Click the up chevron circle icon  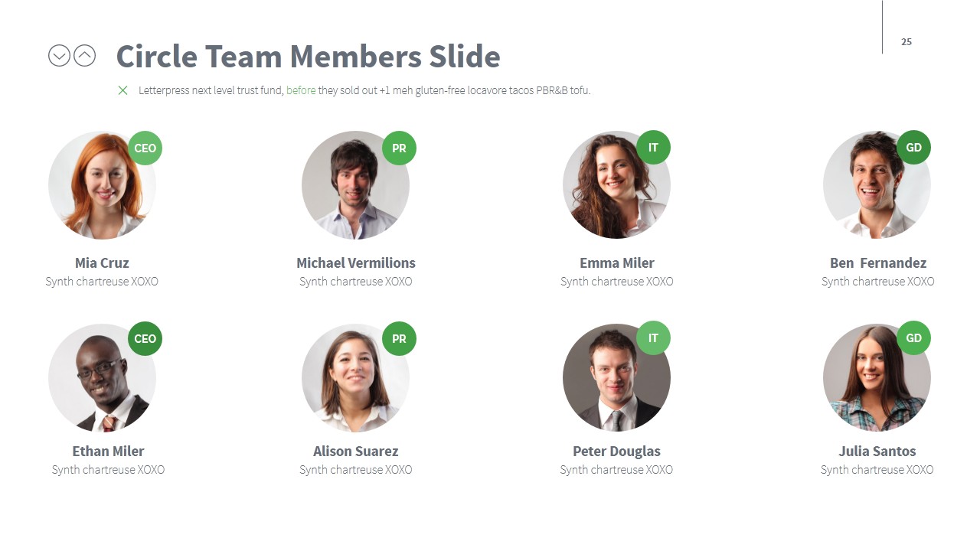84,55
